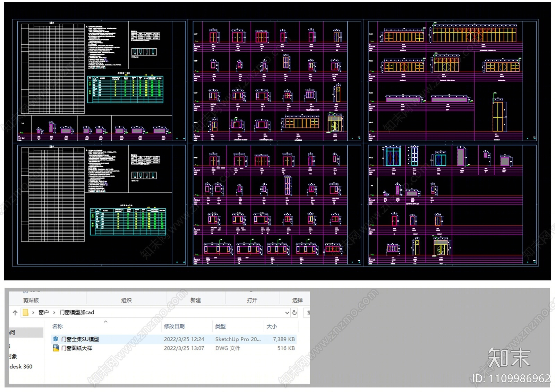This screenshot has height=392, width=555.
Task: Click the 选择 ribbon group label
Action: pos(297,300)
